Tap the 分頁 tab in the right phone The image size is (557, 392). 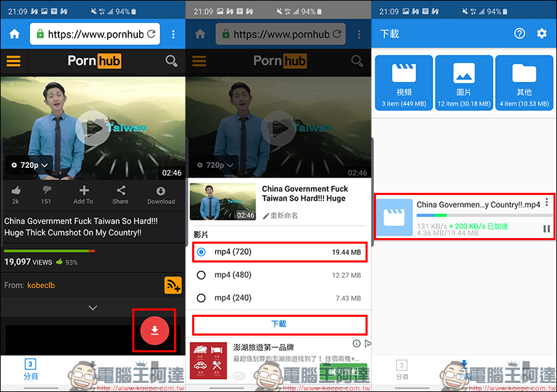pyautogui.click(x=402, y=370)
